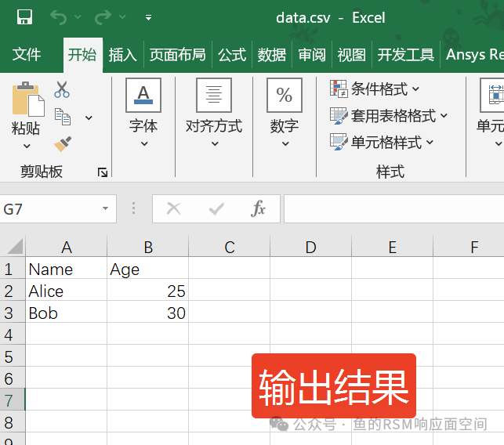Image resolution: width=504 pixels, height=445 pixels.
Task: Click the cell containing Bob
Action: 66,313
